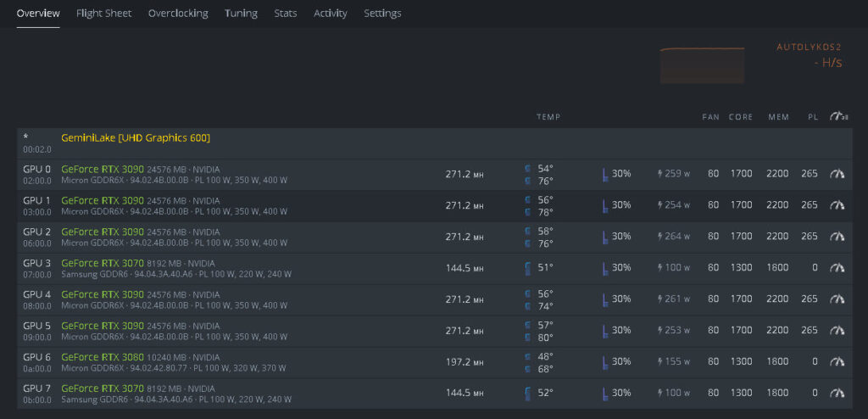
Task: Click GeminiLake UHD Graphics 600 name
Action: 136,137
